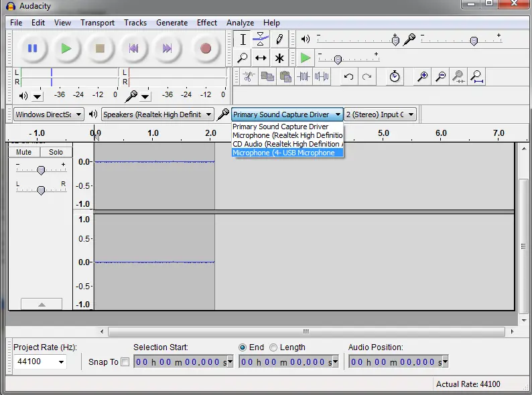Click the Fit Selection zoom icon
This screenshot has width=532, height=395.
(458, 76)
